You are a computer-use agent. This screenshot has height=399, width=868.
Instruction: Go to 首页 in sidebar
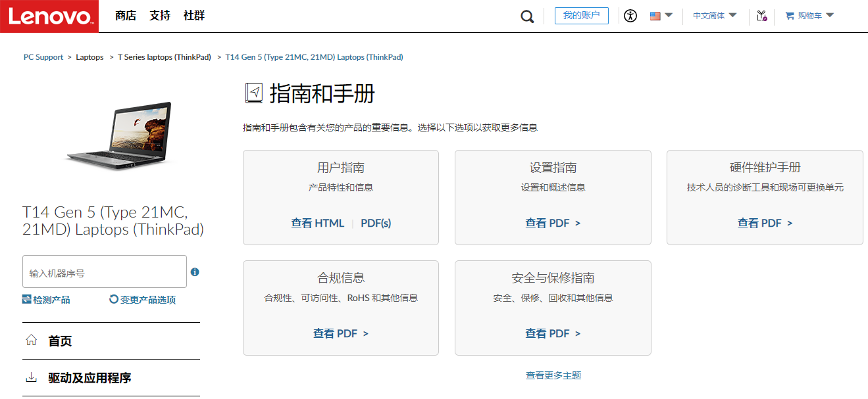[60, 341]
